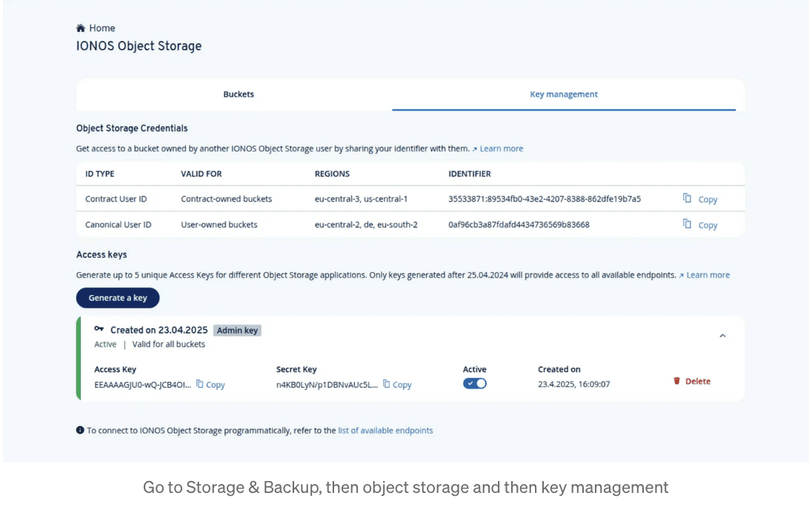This screenshot has height=507, width=812.
Task: Click the Admin key badge
Action: pyautogui.click(x=237, y=331)
